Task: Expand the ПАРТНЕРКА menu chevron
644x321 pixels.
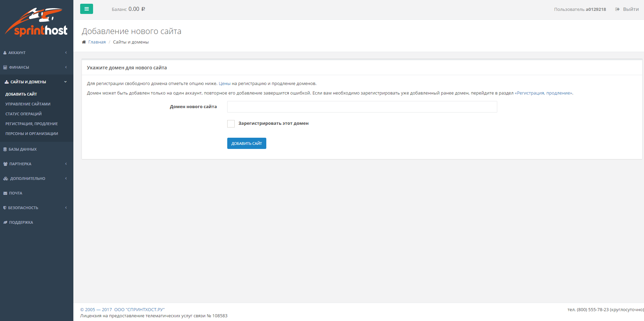Action: (66, 164)
